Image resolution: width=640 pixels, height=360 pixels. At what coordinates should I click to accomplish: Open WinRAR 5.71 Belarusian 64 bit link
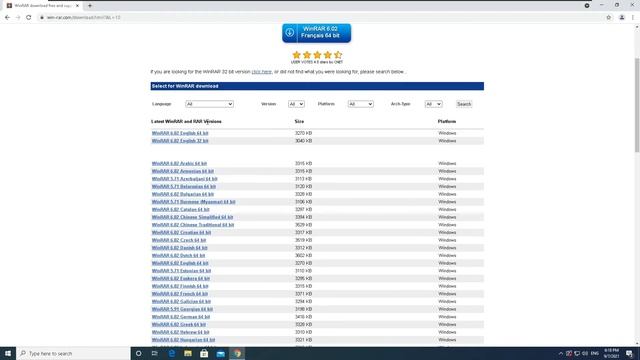click(x=184, y=187)
